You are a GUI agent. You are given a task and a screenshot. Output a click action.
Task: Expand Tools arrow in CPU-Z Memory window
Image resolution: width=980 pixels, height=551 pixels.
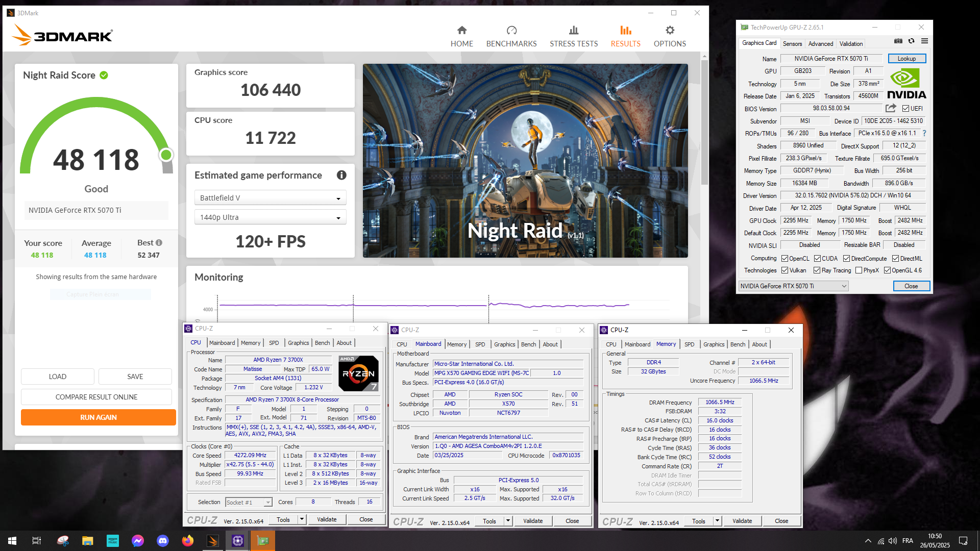click(717, 521)
